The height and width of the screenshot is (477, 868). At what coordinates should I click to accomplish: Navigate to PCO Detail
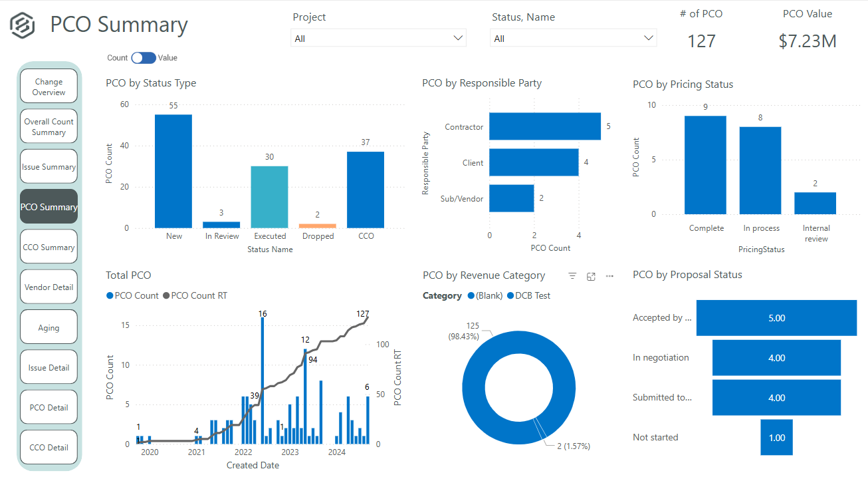(49, 407)
